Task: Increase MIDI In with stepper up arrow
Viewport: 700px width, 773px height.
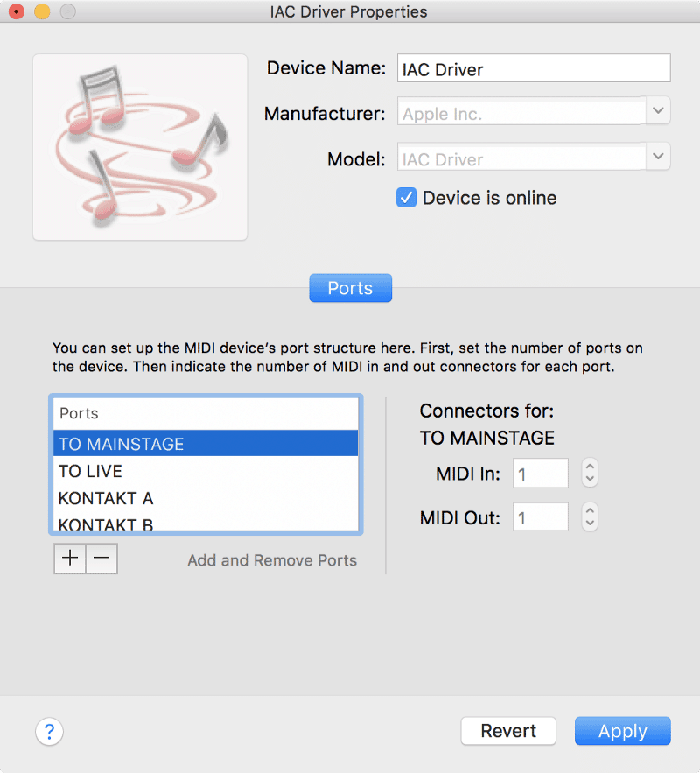Action: 590,466
